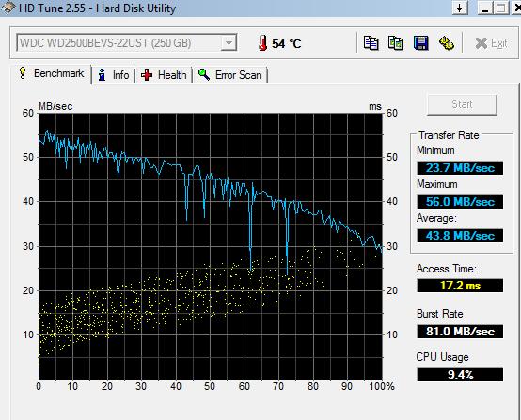The image size is (521, 420).
Task: Click the 54 °C temperature reading
Action: tap(287, 43)
